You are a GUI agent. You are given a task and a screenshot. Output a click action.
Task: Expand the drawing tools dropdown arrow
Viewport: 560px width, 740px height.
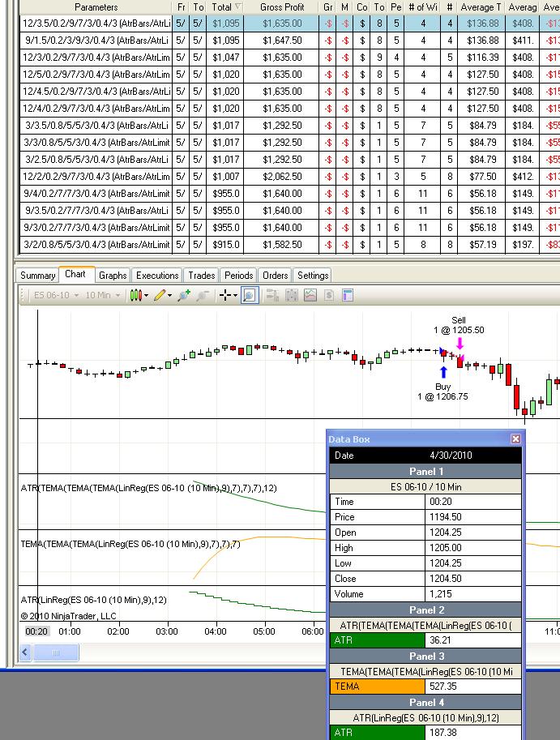coord(169,296)
